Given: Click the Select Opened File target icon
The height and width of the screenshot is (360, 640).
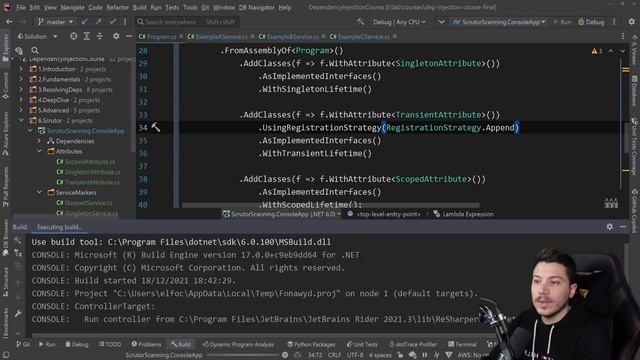Looking at the screenshot, I should coord(73,36).
